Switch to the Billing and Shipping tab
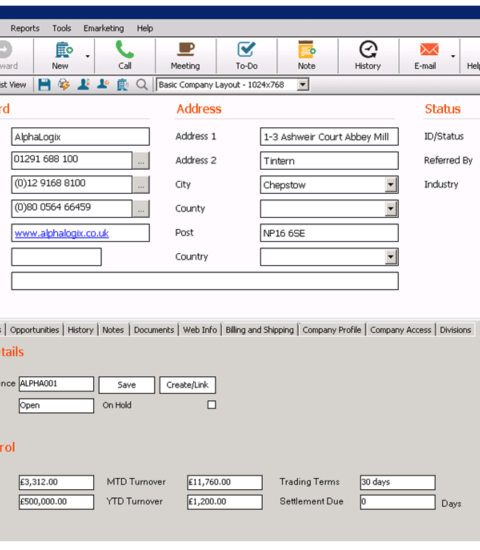This screenshot has height=550, width=480. [260, 330]
